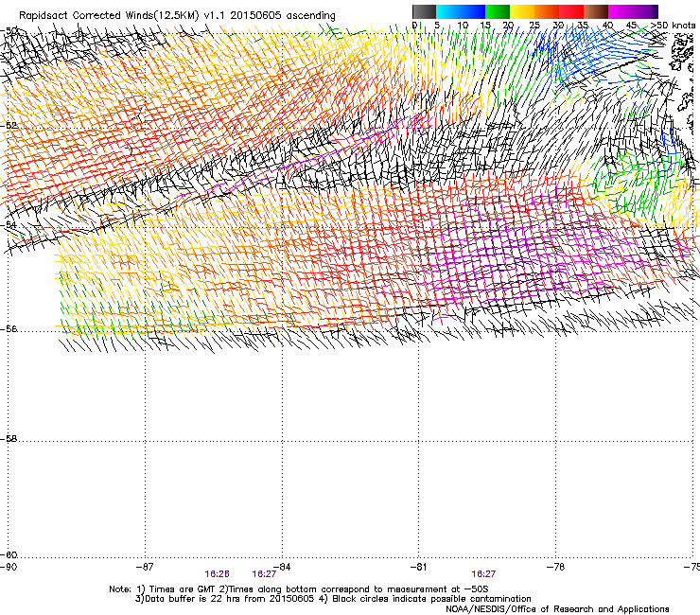Click the 'Rapidscat Corrected Winds(12.5KM)' title text
Screen dimensions: 700x615
pyautogui.click(x=109, y=16)
